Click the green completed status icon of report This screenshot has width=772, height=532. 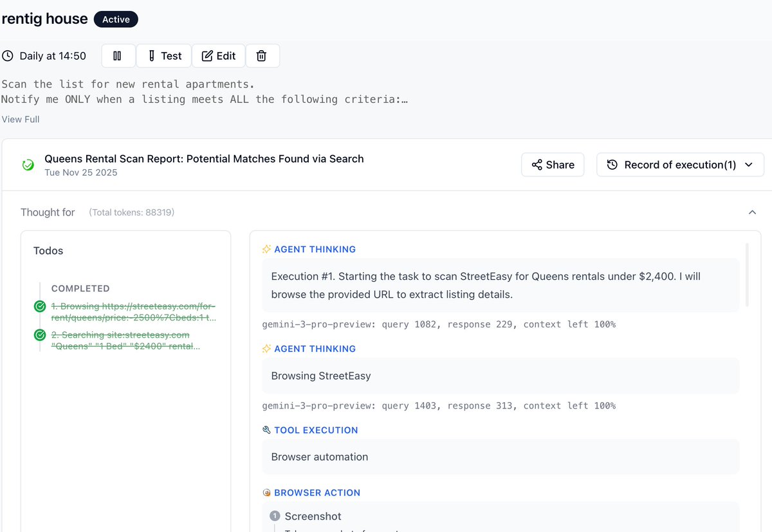pos(28,165)
